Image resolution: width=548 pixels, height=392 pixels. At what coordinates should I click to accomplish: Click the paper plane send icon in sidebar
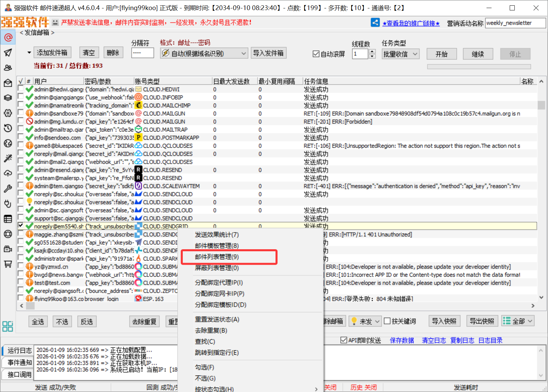[x=8, y=53]
